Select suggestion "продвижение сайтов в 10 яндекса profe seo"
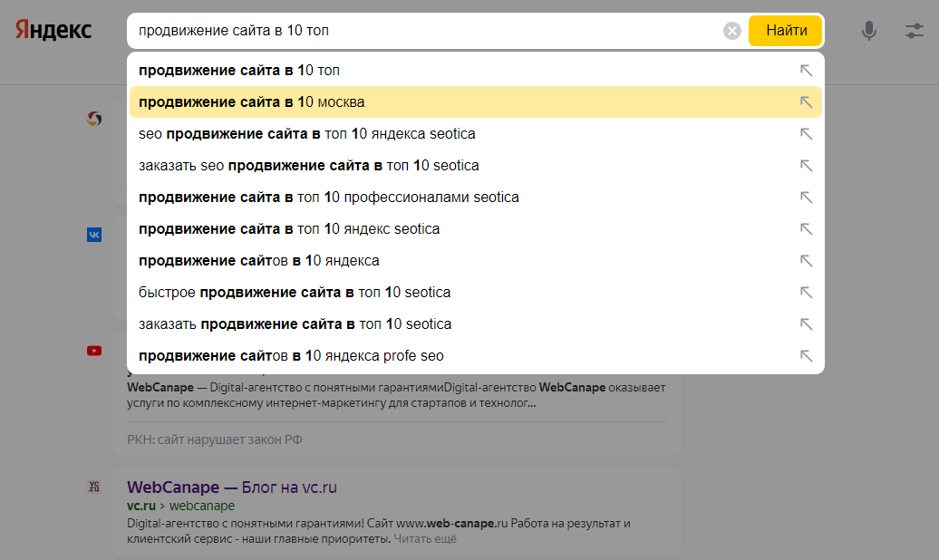 pyautogui.click(x=476, y=356)
